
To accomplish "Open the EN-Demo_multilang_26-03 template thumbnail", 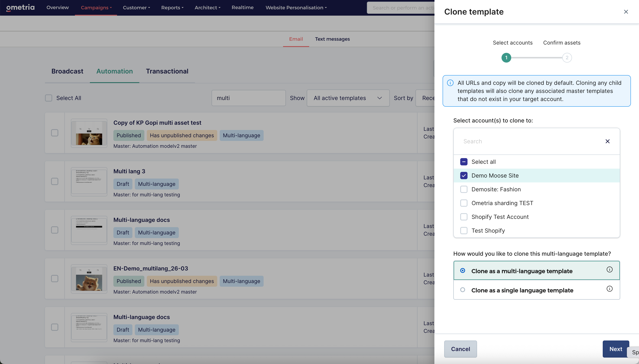I will (x=89, y=279).
